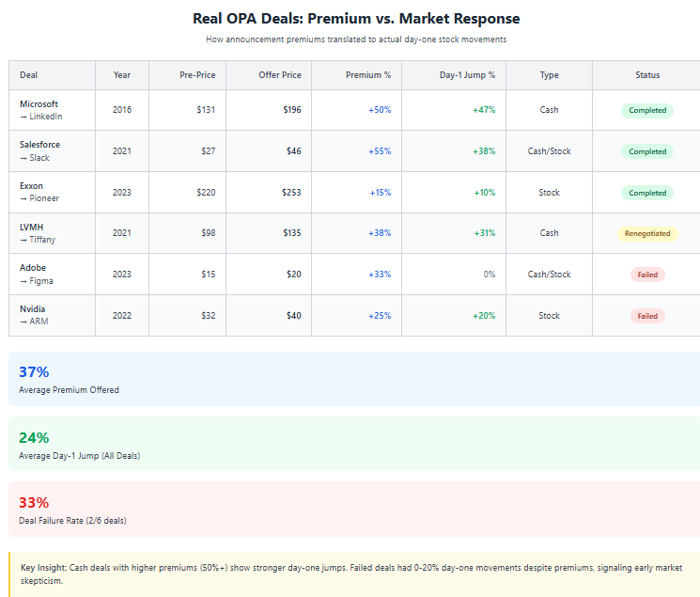Click the +38% premium in LVMH row

[x=380, y=233]
